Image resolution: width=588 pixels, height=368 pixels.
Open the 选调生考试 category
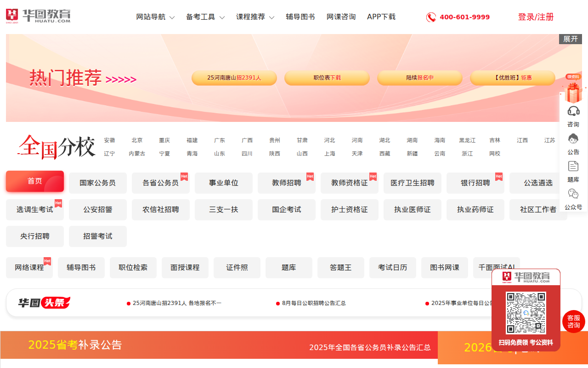click(35, 210)
